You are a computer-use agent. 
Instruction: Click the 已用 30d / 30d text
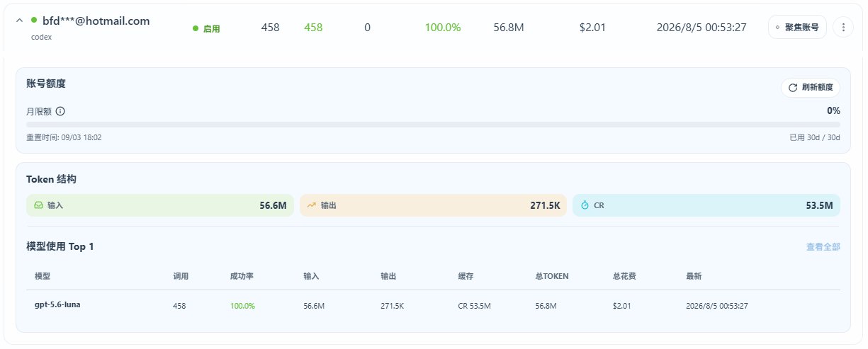pos(815,137)
